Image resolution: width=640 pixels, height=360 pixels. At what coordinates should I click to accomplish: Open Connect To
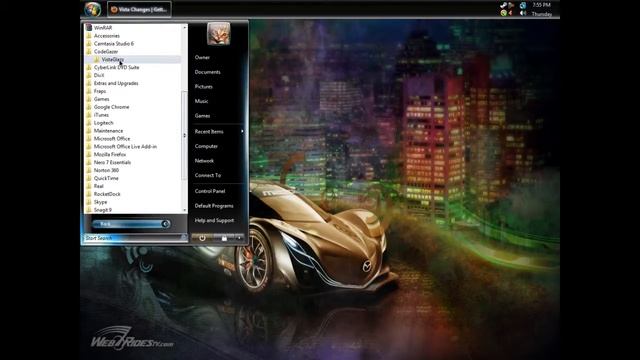[x=208, y=176]
